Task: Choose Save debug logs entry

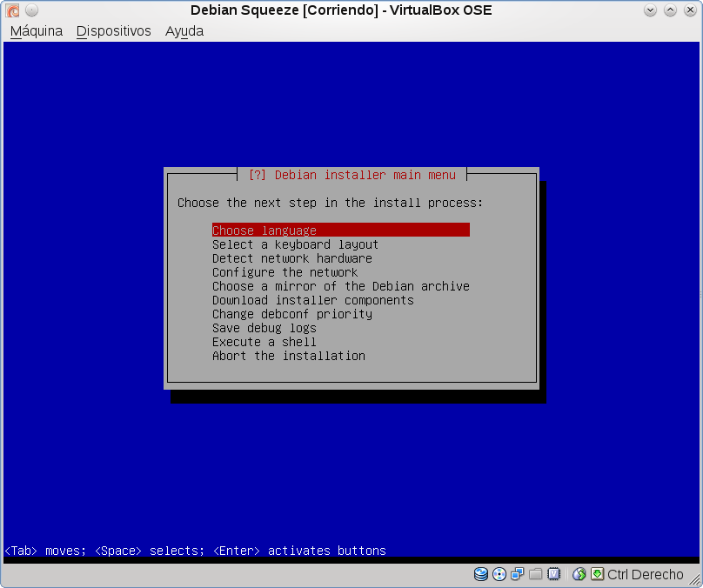Action: click(x=264, y=328)
